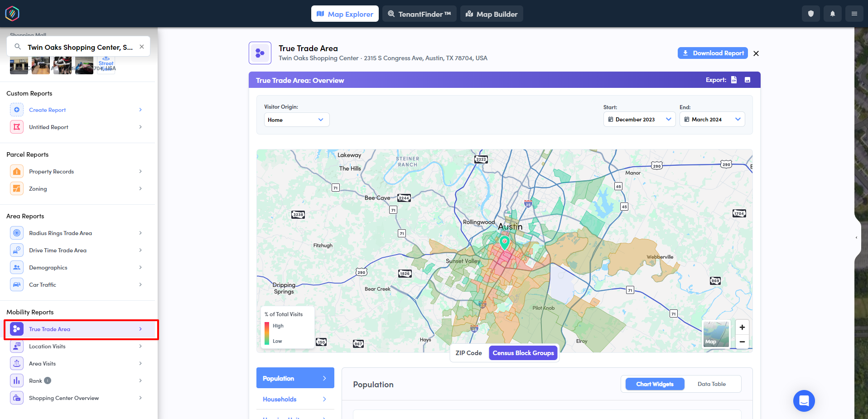Expand the Car Traffic chevron

coord(140,284)
